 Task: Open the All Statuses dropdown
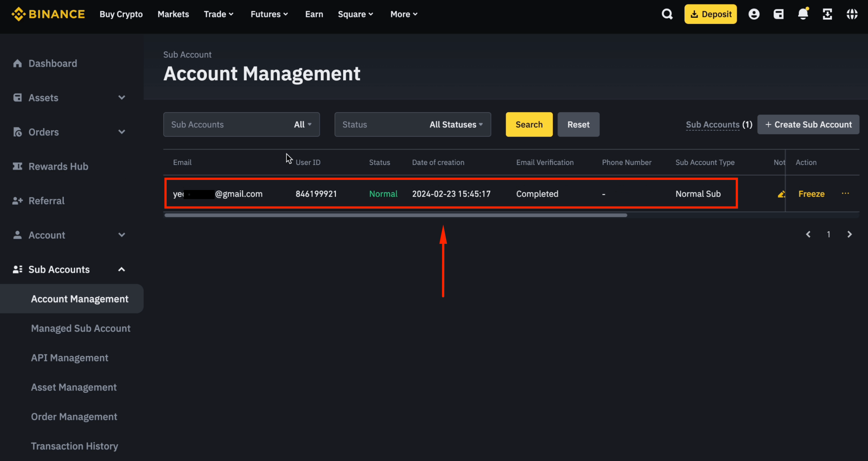pyautogui.click(x=456, y=124)
